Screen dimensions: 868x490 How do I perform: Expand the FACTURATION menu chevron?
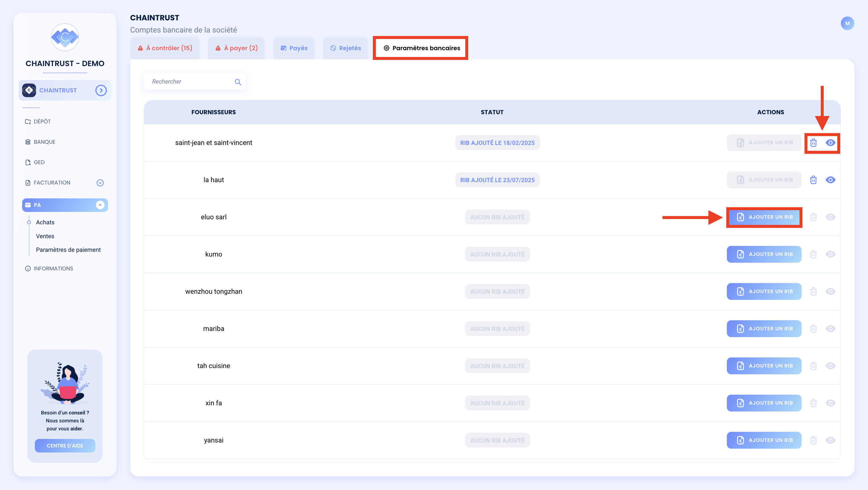click(x=100, y=183)
